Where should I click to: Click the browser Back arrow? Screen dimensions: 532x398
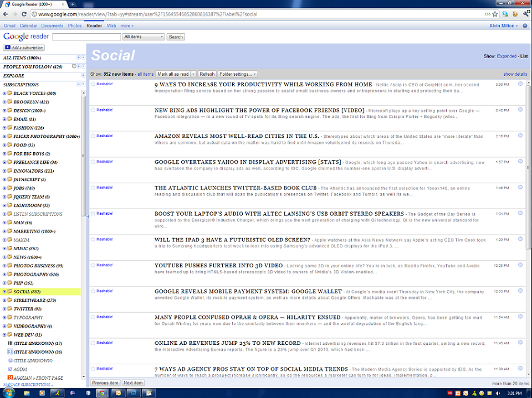point(6,14)
